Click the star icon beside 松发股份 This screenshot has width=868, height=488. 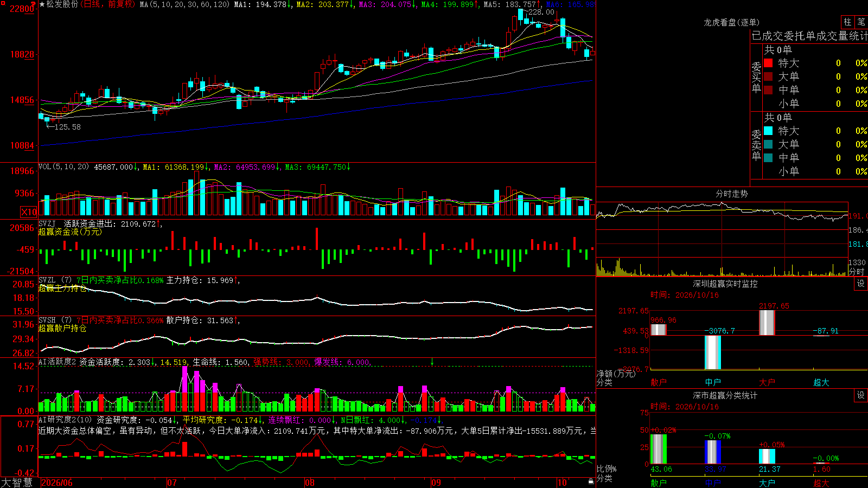click(x=42, y=4)
